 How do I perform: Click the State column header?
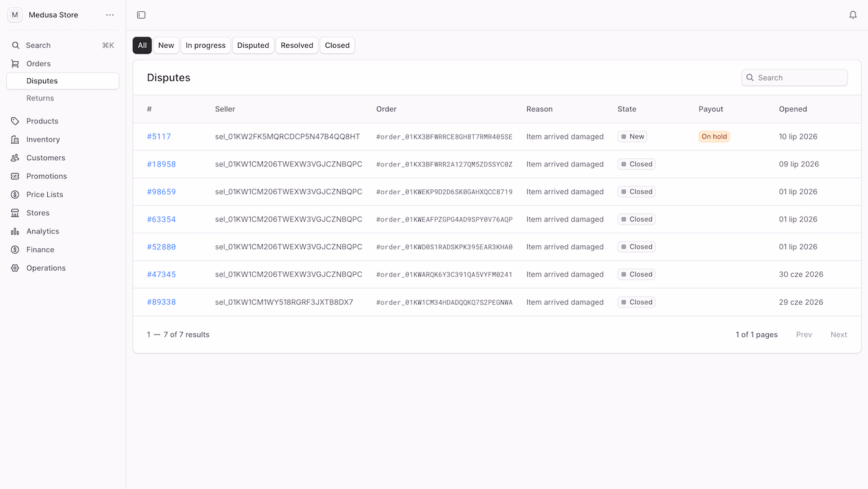pyautogui.click(x=626, y=109)
